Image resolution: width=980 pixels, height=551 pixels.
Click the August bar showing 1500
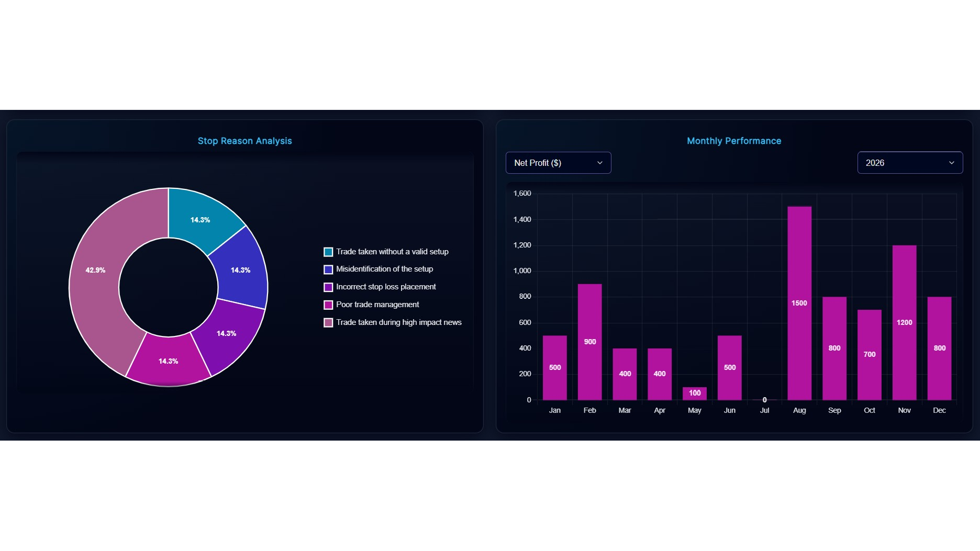(799, 303)
